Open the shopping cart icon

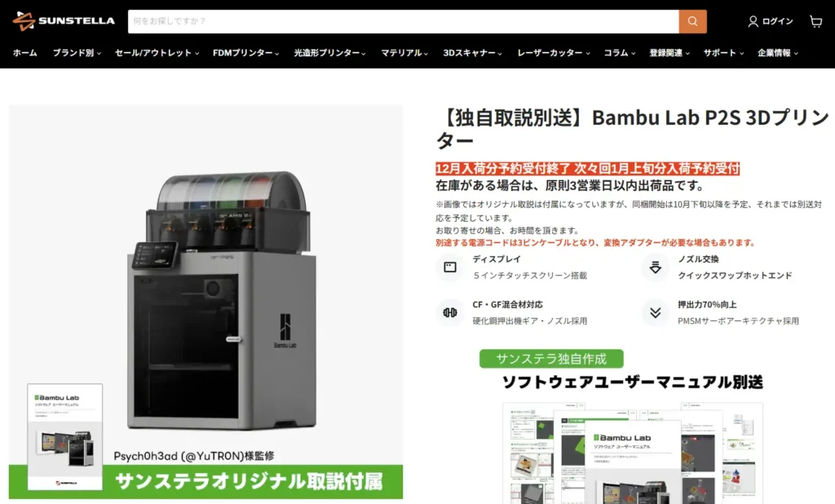815,21
